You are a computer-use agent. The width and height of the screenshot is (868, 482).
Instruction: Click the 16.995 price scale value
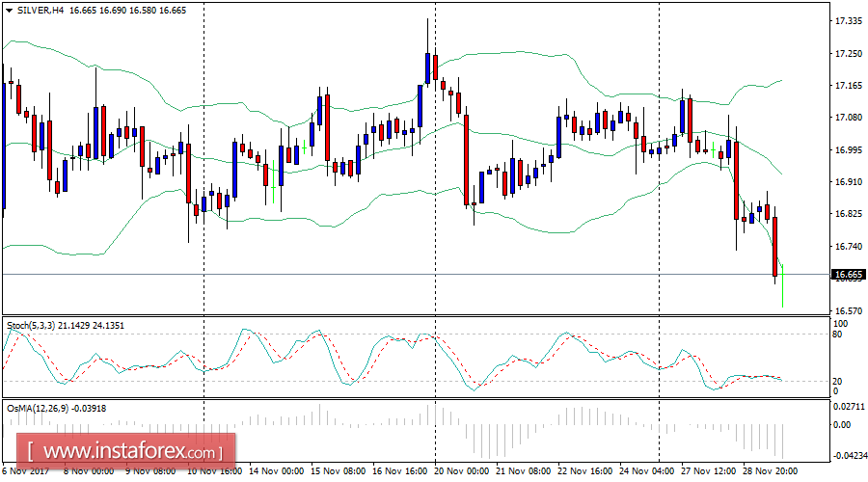tap(849, 150)
